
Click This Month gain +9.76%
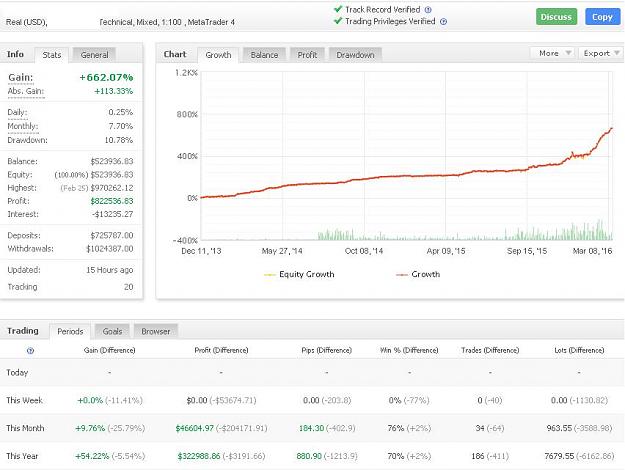click(x=90, y=428)
